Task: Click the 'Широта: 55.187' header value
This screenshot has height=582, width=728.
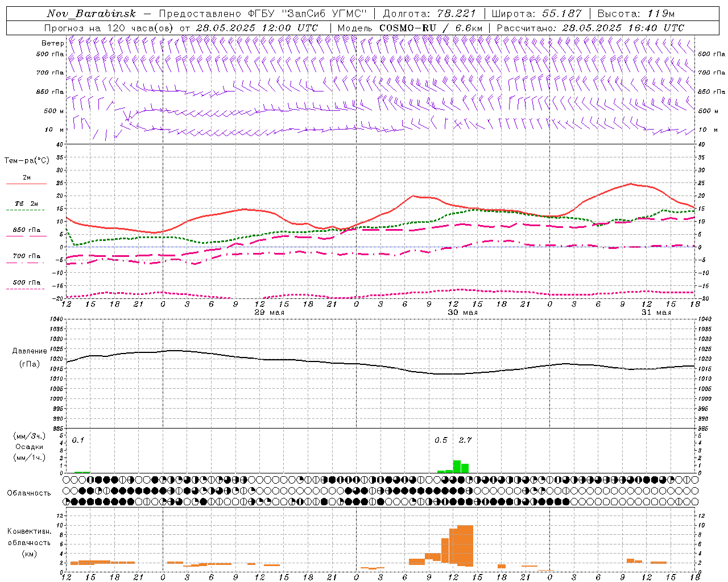Action: coord(537,14)
